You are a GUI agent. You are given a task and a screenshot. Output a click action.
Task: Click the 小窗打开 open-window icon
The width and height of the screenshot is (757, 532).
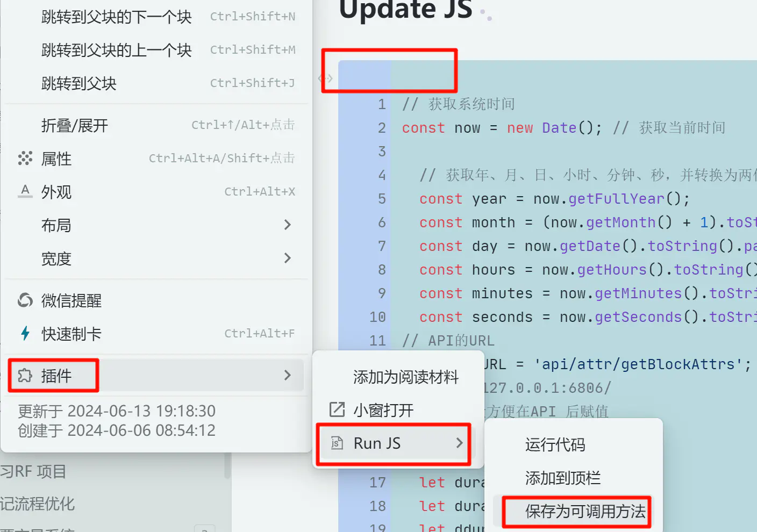pos(337,410)
